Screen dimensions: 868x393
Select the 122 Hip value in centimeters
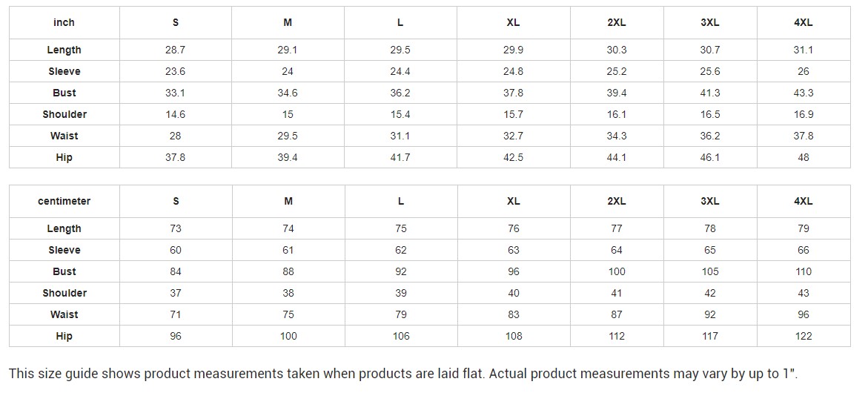[804, 336]
